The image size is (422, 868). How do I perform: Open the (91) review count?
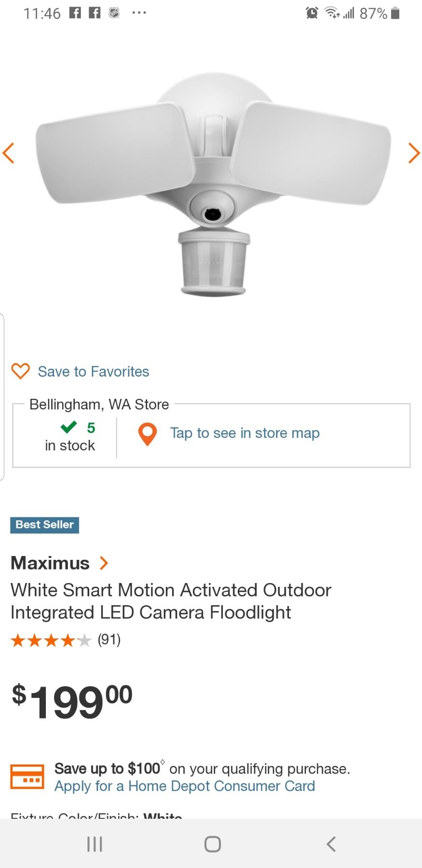point(109,640)
